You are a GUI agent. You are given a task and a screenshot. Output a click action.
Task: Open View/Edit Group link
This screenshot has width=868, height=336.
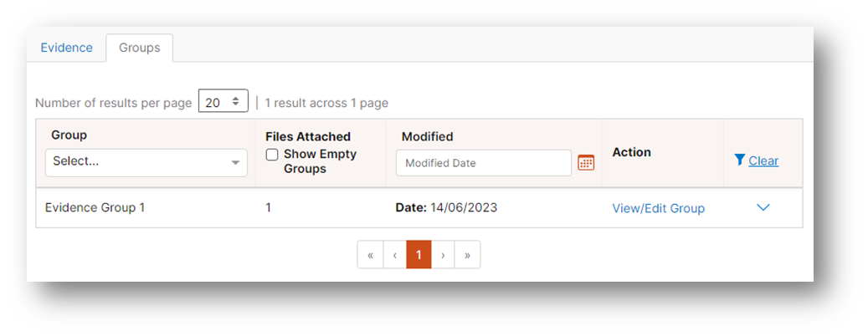[x=658, y=208]
